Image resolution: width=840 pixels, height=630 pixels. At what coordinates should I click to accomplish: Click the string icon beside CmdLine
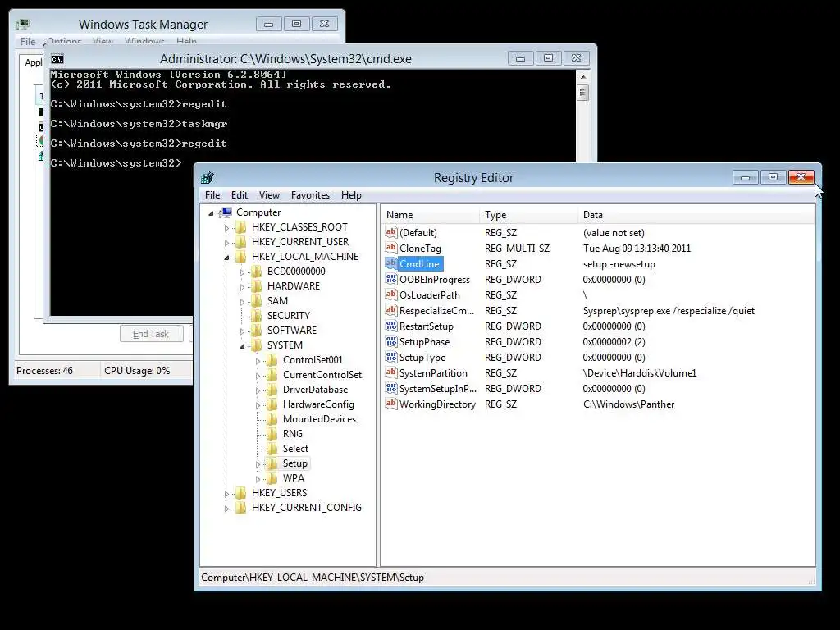click(391, 263)
